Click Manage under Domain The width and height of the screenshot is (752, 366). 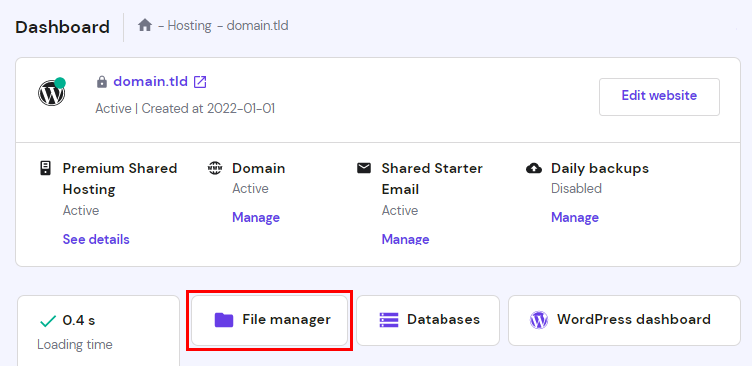pyautogui.click(x=256, y=217)
